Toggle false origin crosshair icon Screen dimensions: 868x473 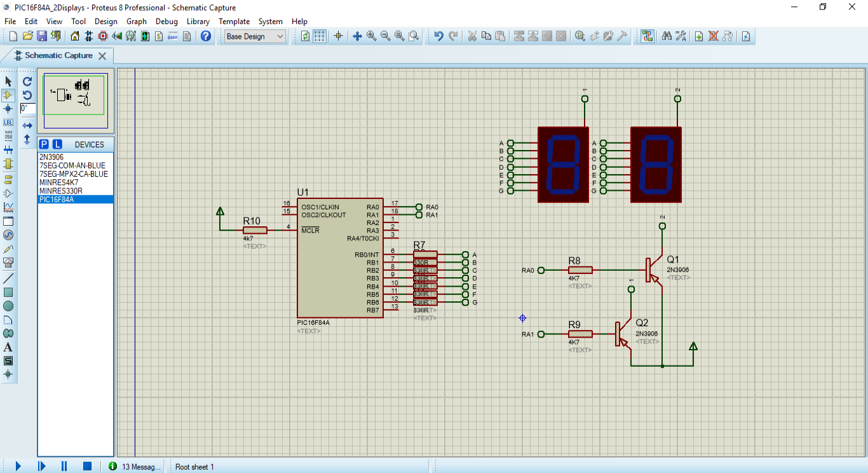[338, 36]
